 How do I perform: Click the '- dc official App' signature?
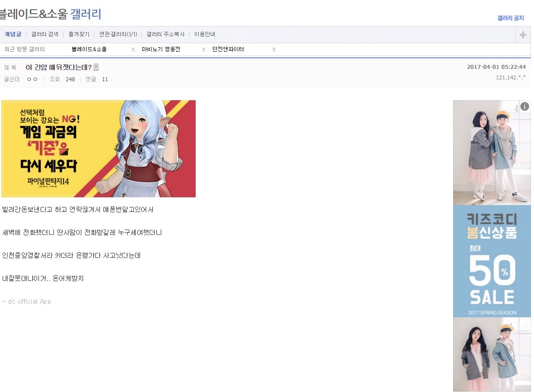(27, 302)
